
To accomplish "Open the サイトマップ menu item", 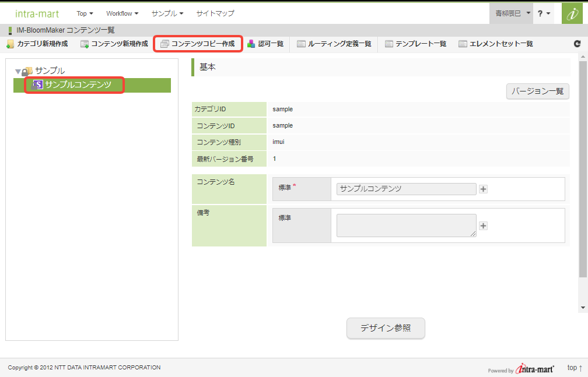I will pos(215,13).
